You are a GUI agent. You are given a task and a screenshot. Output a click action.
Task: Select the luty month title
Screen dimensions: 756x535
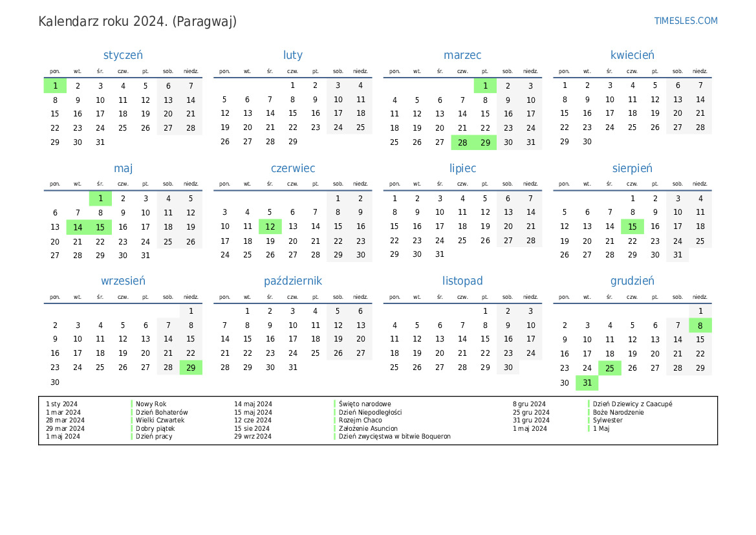[292, 56]
